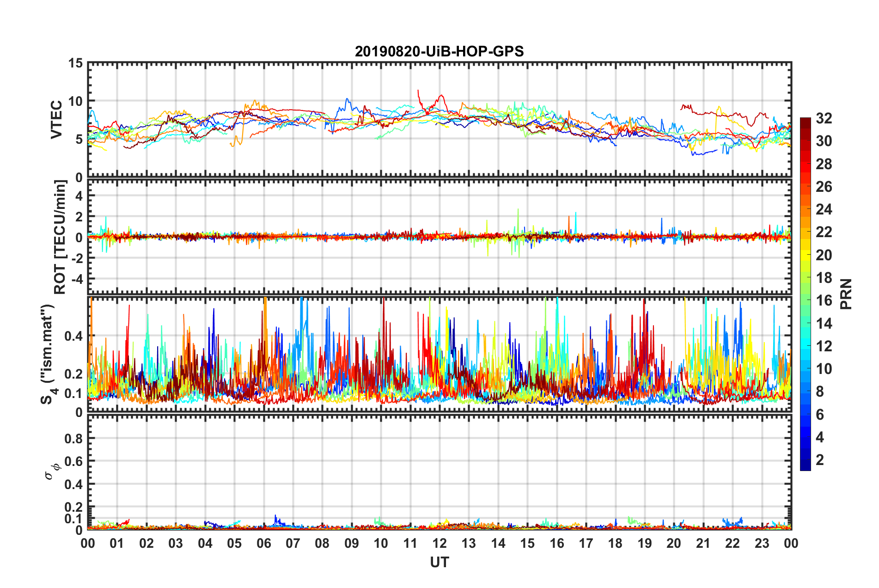Image resolution: width=879 pixels, height=588 pixels.
Task: Click colorbar tick label 12
Action: [824, 346]
